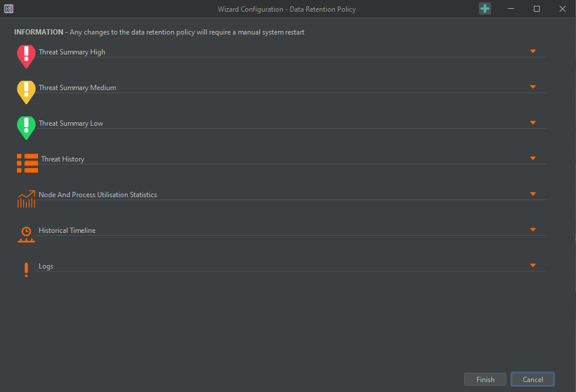This screenshot has width=576, height=392.
Task: Click the Finish button
Action: [x=485, y=379]
